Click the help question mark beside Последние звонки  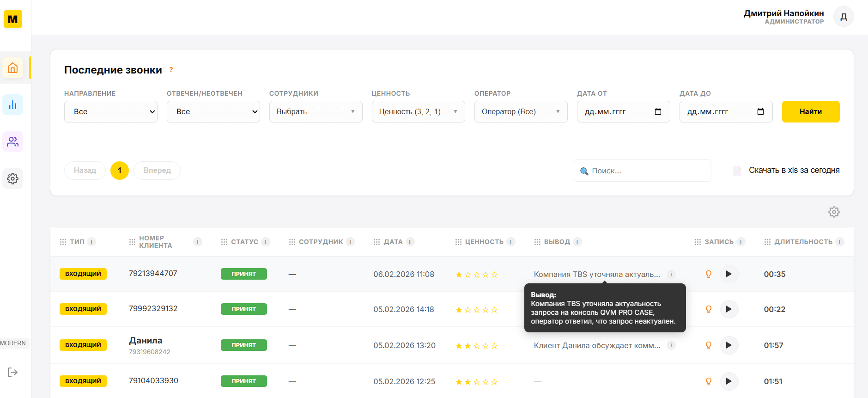pos(171,70)
